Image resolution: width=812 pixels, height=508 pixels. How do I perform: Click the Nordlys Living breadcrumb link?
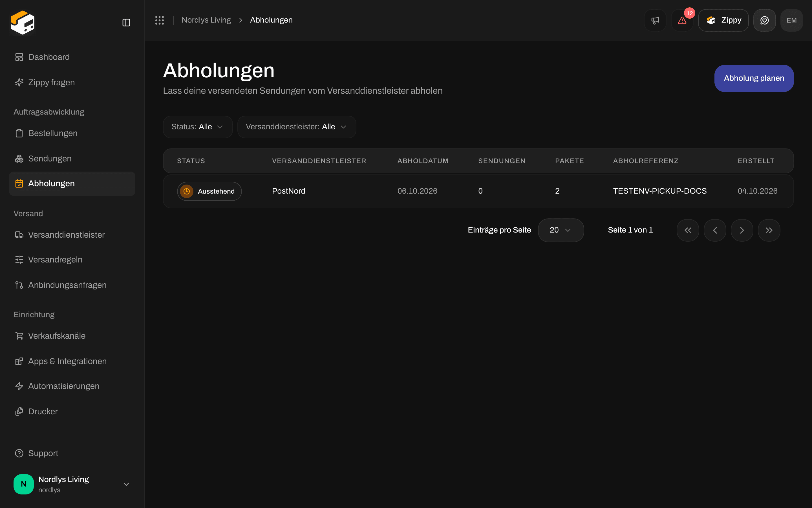[x=206, y=20]
